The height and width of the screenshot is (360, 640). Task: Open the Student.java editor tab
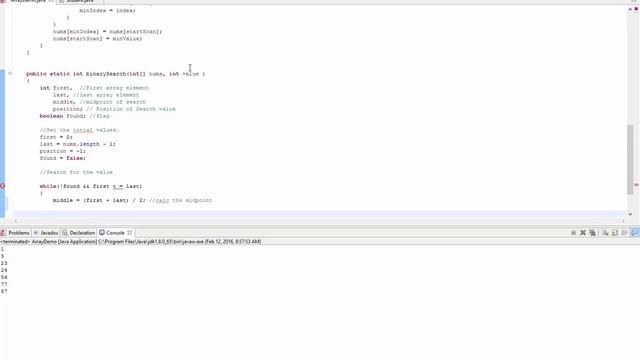click(80, 1)
